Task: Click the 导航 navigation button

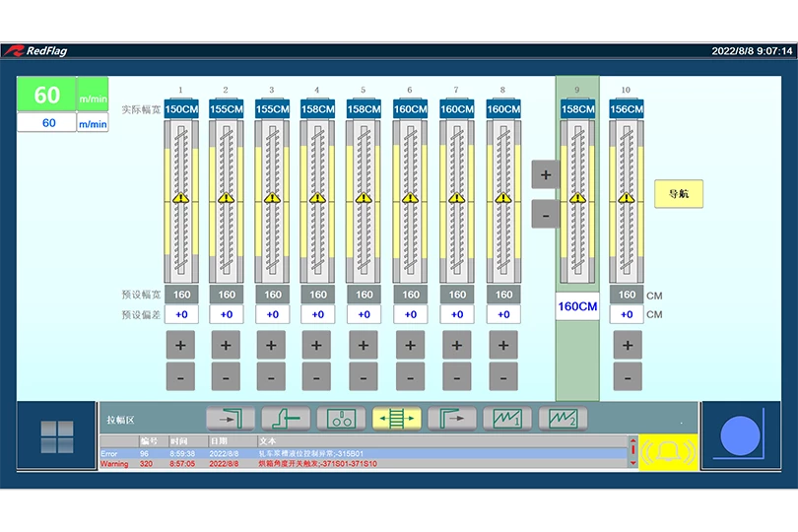Action: pyautogui.click(x=679, y=193)
